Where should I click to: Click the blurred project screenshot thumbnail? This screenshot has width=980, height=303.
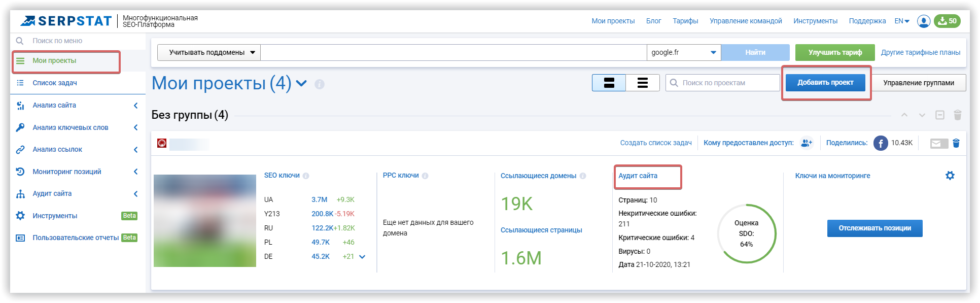click(205, 221)
